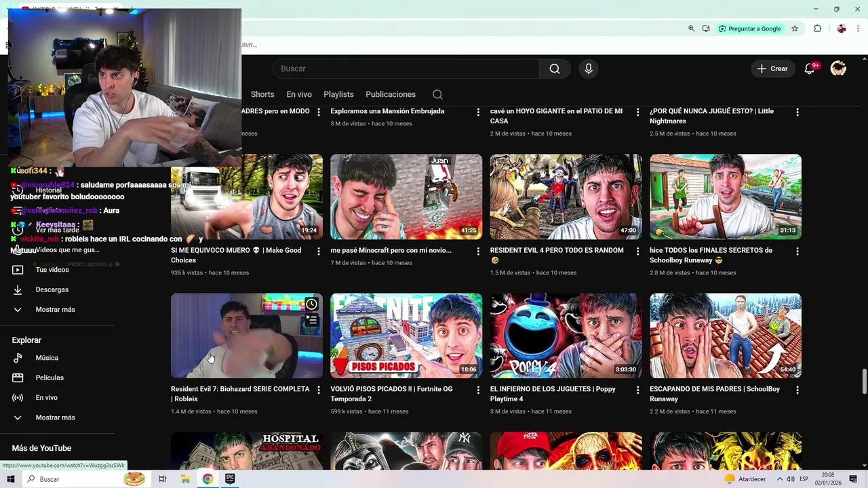The height and width of the screenshot is (488, 868).
Task: Click the taskbar volume speaker icon
Action: pos(791,479)
